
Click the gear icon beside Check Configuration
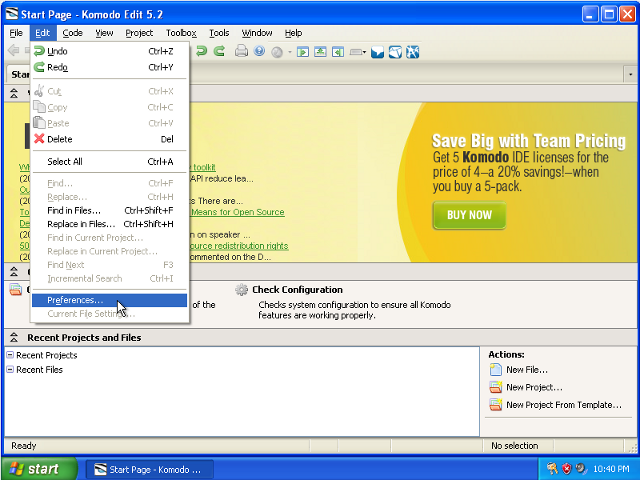click(241, 290)
